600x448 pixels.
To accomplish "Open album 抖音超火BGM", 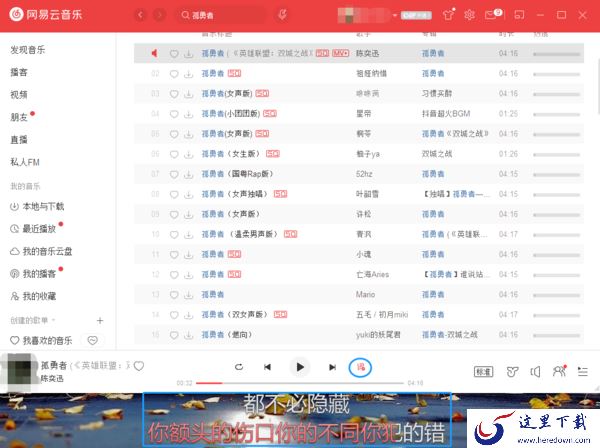I will click(x=446, y=114).
